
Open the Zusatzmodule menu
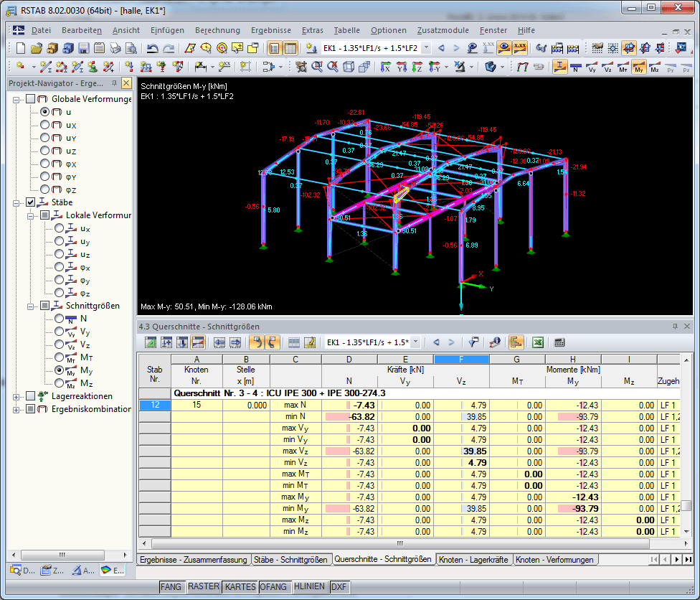[443, 30]
